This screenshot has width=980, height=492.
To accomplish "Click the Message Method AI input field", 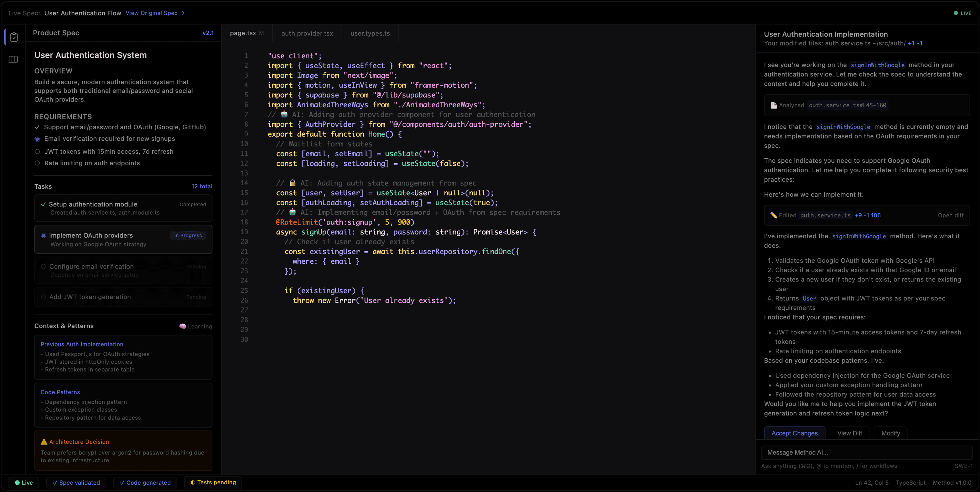I will (867, 452).
